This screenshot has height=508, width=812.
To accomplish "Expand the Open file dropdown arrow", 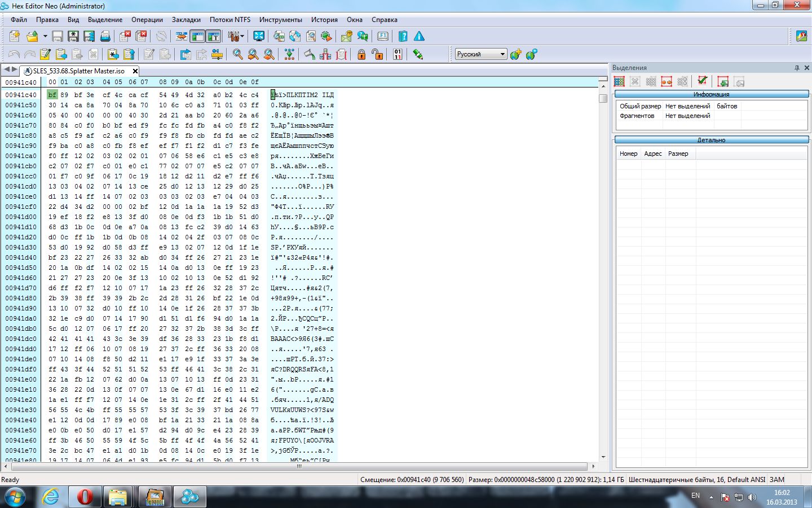I will [45, 36].
